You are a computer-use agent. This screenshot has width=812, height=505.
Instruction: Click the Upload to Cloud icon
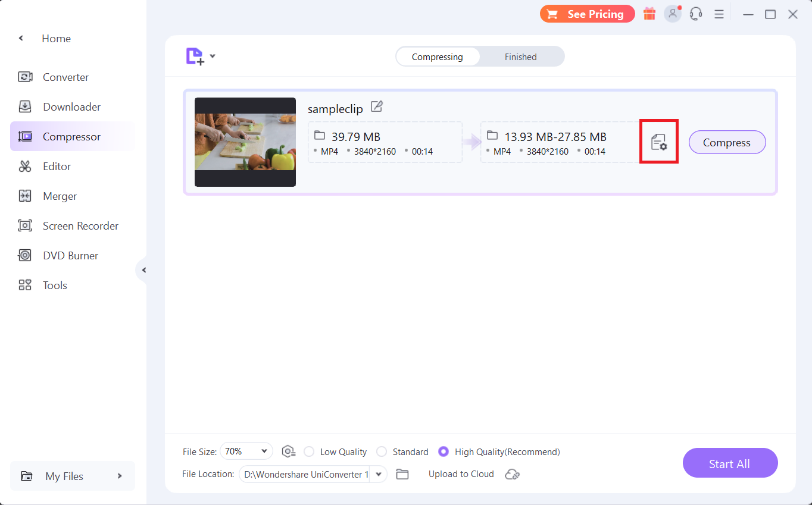pos(512,474)
